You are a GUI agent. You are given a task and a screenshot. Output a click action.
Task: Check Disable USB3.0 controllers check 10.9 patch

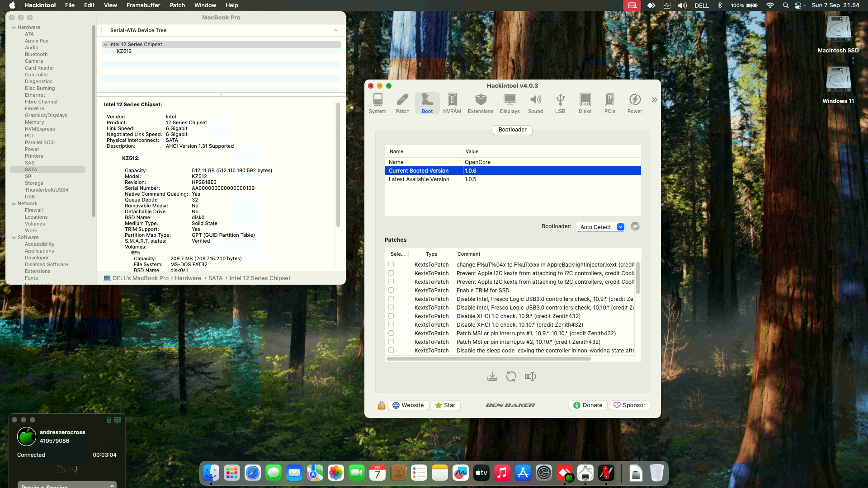point(391,299)
